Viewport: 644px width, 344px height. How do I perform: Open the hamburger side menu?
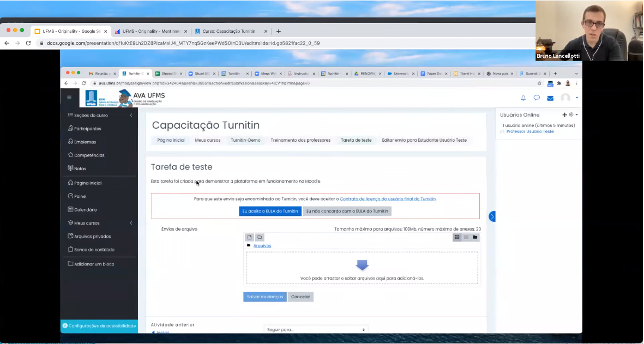tap(69, 98)
